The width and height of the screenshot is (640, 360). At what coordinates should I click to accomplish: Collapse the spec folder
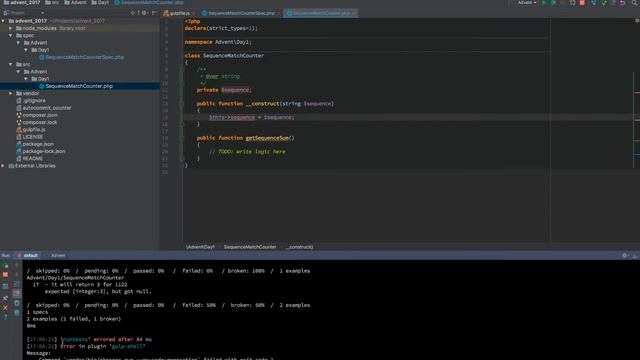click(x=11, y=36)
